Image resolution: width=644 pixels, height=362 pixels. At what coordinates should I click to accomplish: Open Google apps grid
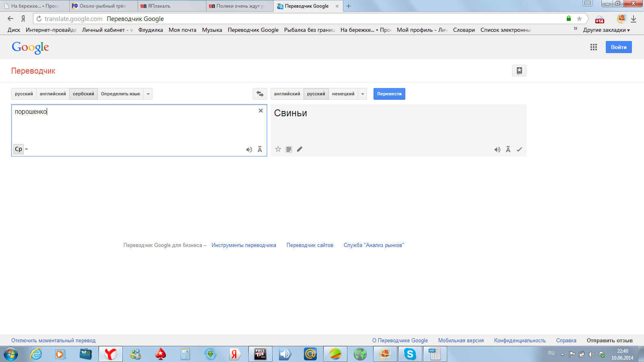click(594, 47)
